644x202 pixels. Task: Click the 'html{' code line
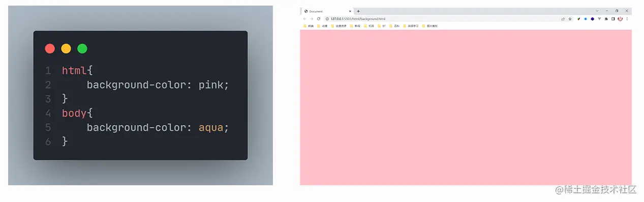(77, 71)
